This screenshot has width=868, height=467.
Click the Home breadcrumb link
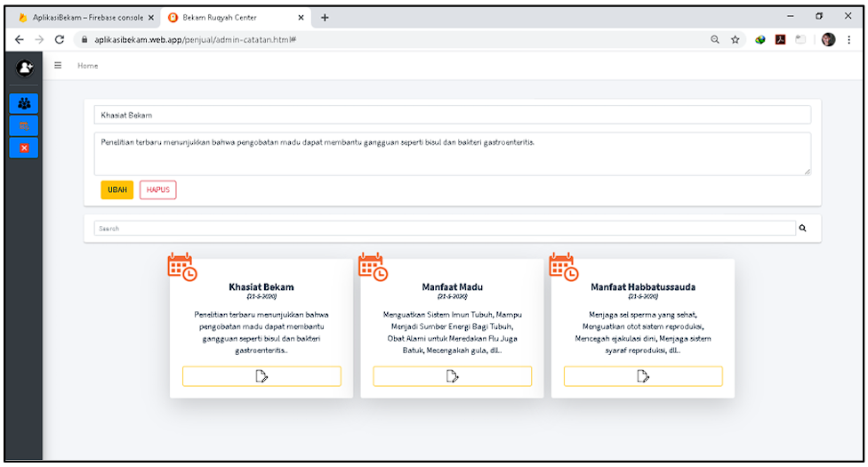(x=87, y=66)
